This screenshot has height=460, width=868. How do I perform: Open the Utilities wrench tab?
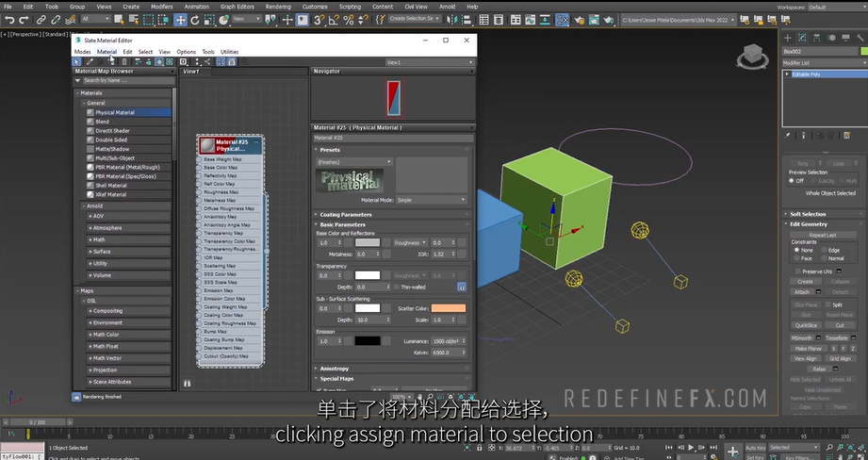click(x=860, y=38)
